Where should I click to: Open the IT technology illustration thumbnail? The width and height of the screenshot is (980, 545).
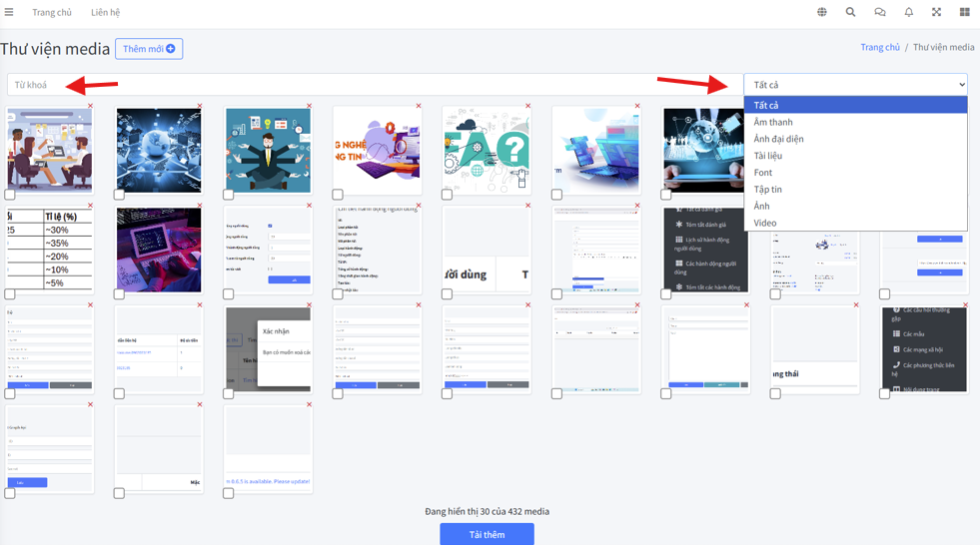377,150
